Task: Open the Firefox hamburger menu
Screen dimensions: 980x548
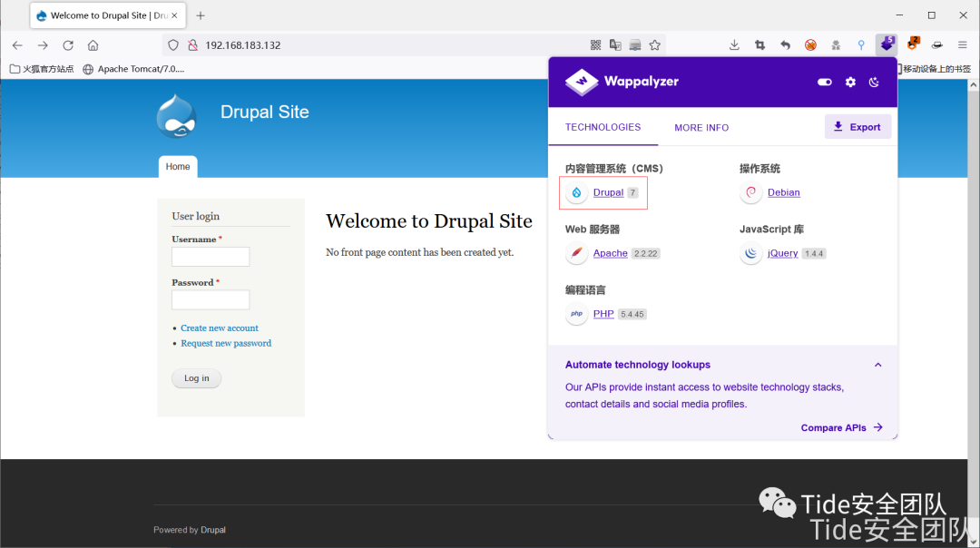Action: click(x=963, y=45)
